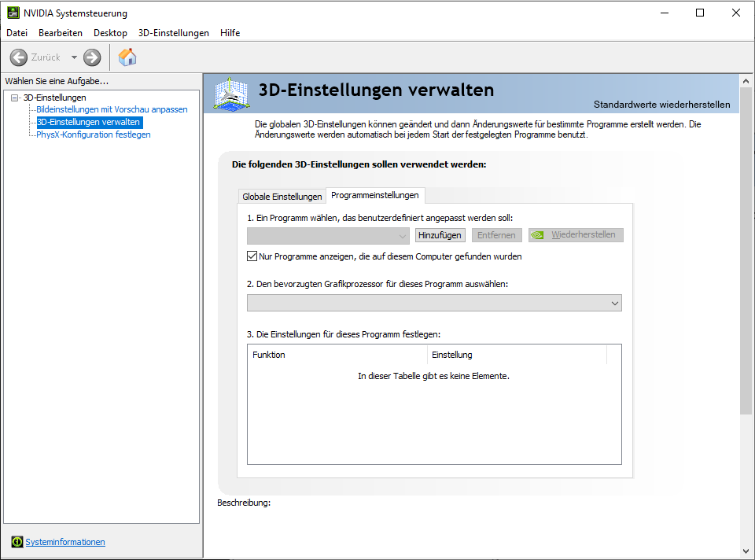Click the Back arrow icon
The image size is (755, 560).
click(19, 57)
